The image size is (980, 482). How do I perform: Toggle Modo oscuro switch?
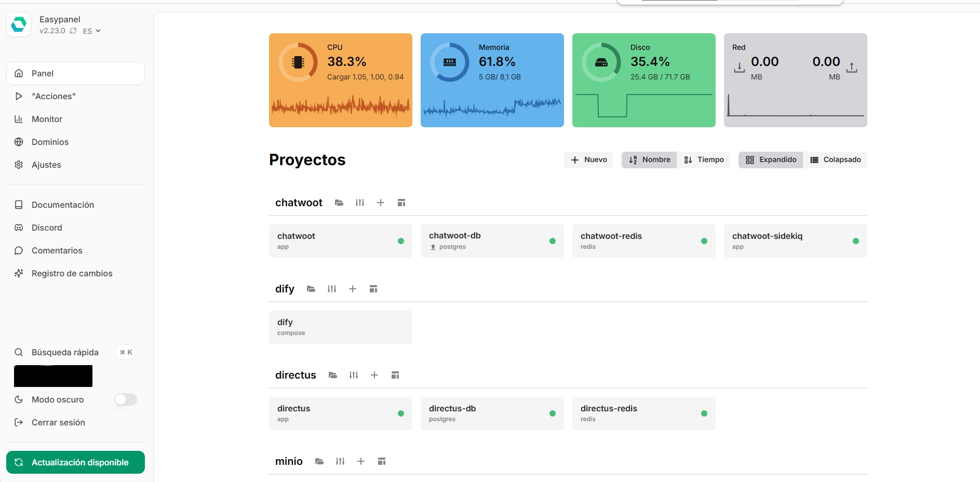click(x=126, y=399)
